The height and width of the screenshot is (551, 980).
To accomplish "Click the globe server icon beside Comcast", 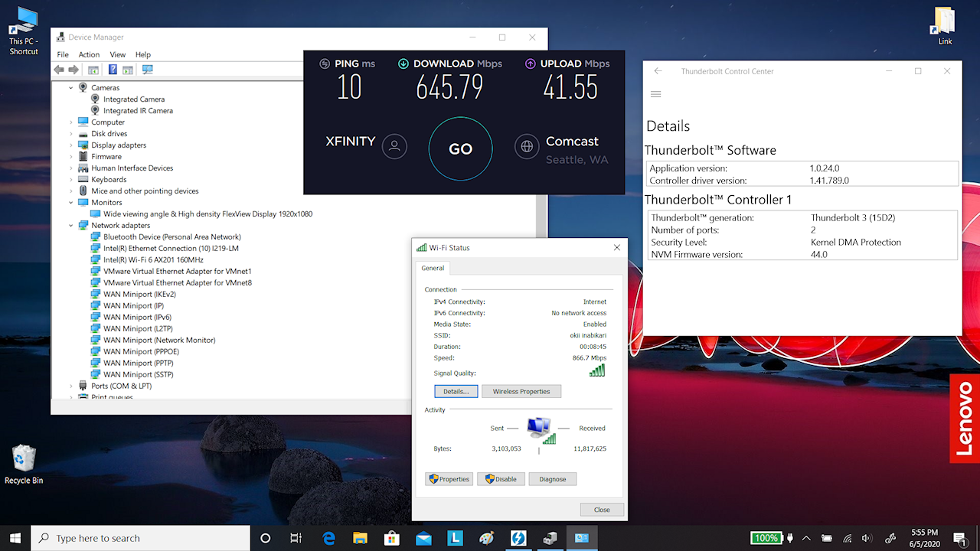I will pyautogui.click(x=527, y=146).
